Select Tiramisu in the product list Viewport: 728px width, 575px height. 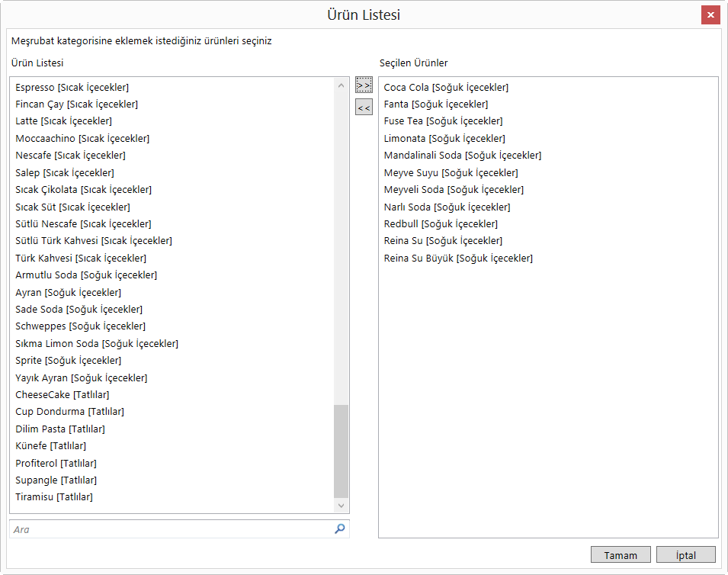54,497
